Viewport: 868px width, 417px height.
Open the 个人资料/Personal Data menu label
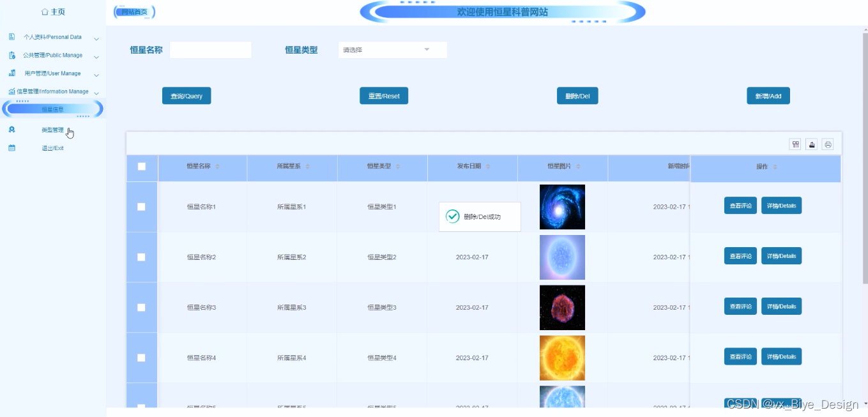point(52,37)
